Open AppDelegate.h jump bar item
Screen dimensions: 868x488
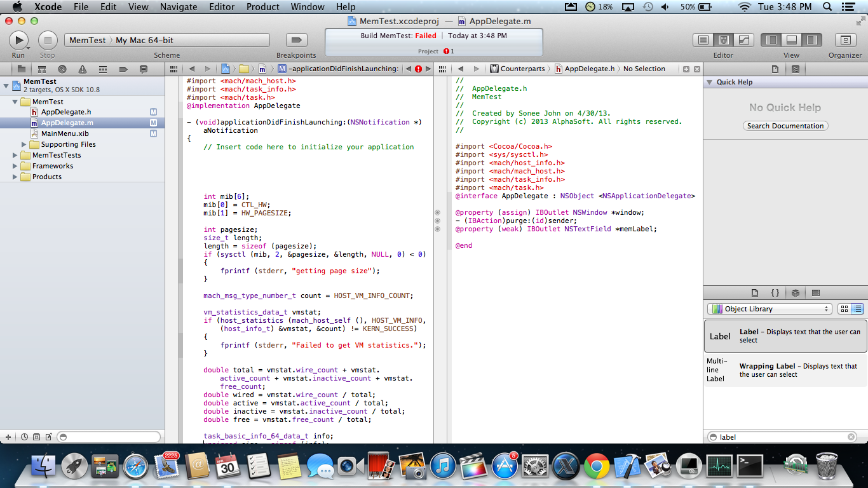click(x=585, y=69)
